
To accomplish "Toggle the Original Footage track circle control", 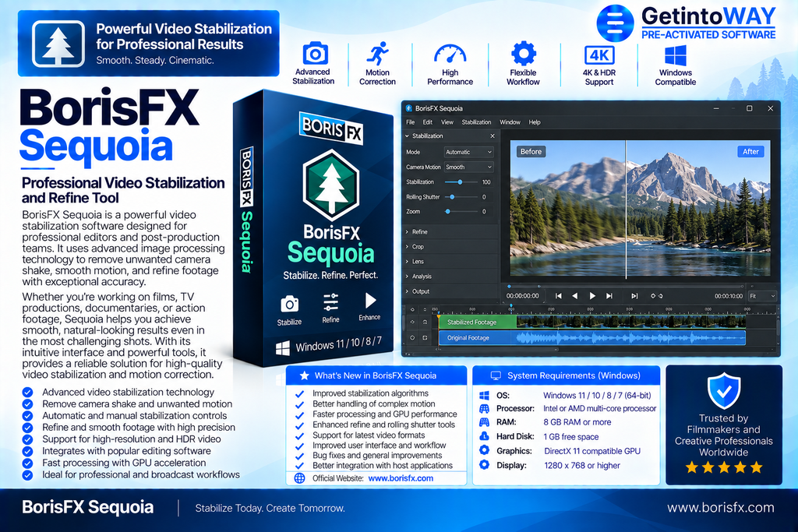I will click(x=412, y=338).
